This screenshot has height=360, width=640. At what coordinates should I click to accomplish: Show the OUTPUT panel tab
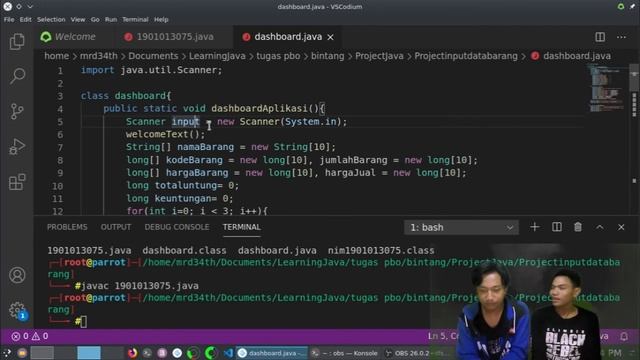tap(116, 227)
